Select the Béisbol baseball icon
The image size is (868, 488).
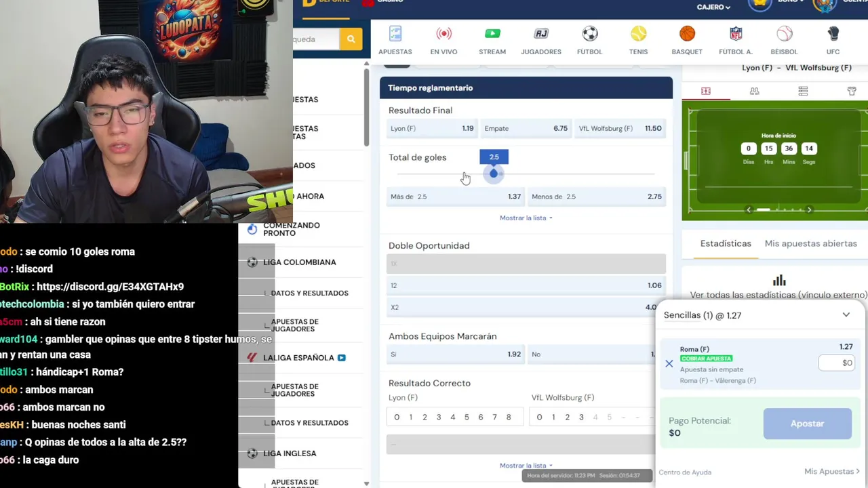point(784,33)
